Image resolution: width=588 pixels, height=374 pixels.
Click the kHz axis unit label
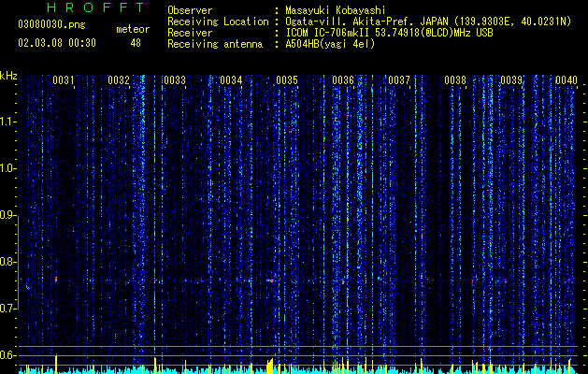pyautogui.click(x=8, y=76)
